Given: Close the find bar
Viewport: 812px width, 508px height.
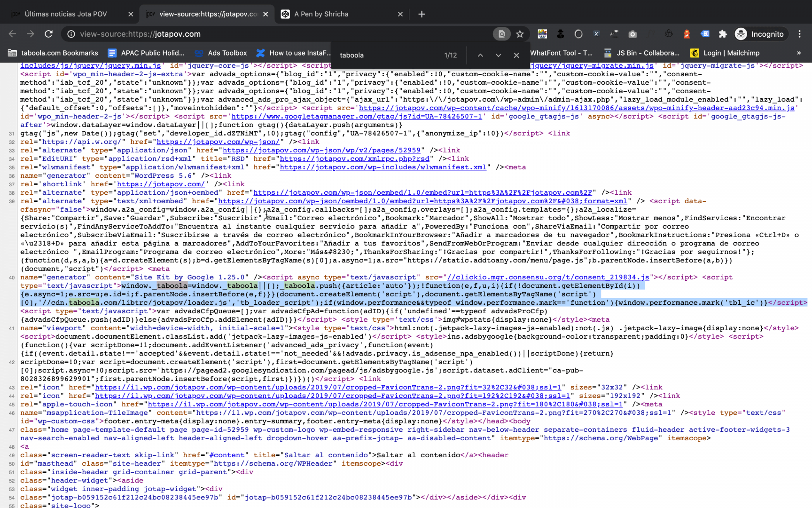Looking at the screenshot, I should [516, 55].
